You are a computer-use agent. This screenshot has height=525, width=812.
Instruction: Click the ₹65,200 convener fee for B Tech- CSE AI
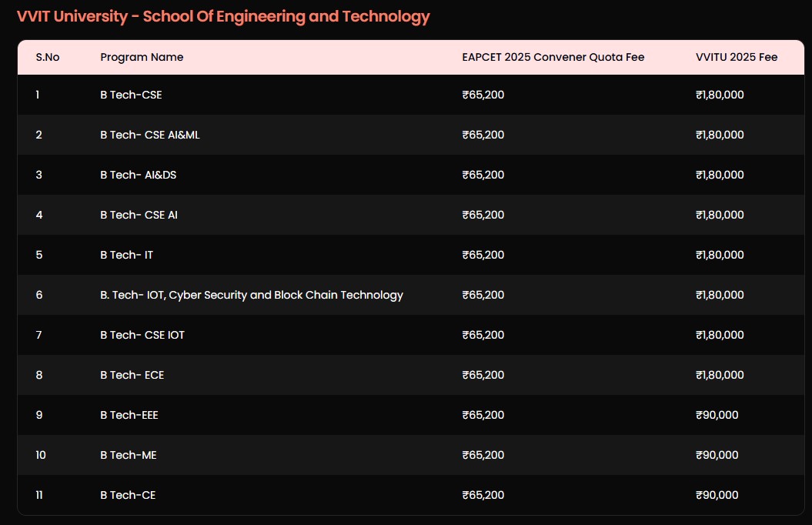point(483,215)
